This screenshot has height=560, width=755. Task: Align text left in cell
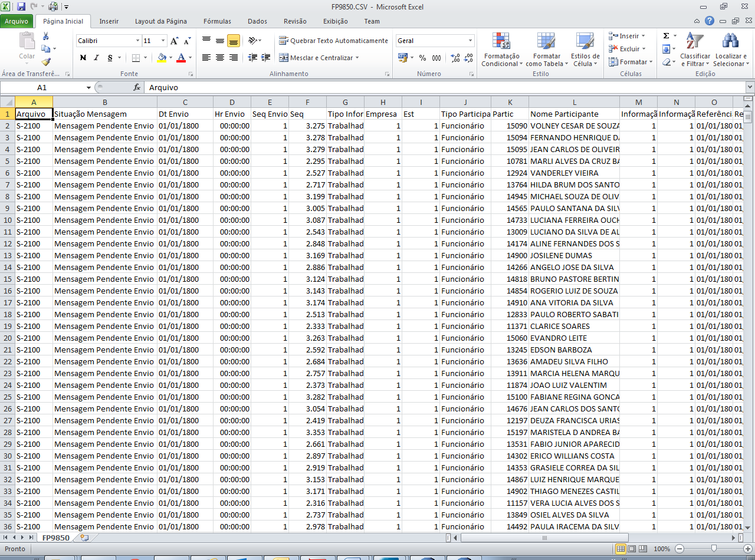point(206,58)
